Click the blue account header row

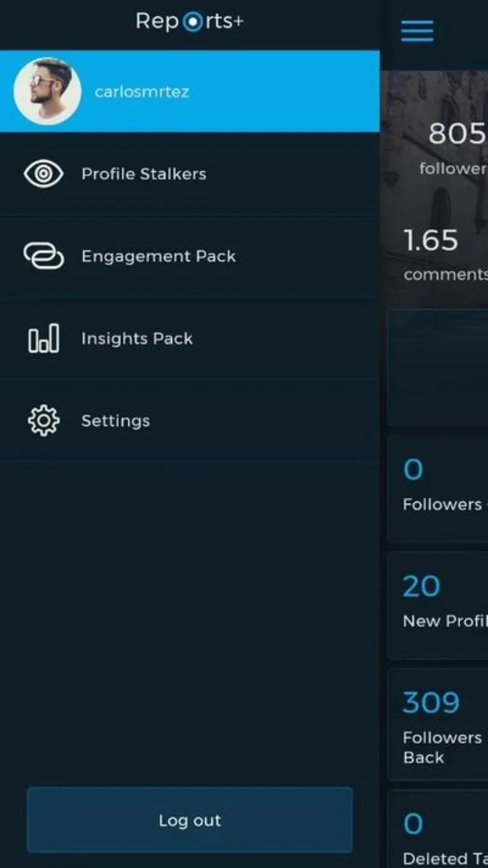tap(190, 92)
